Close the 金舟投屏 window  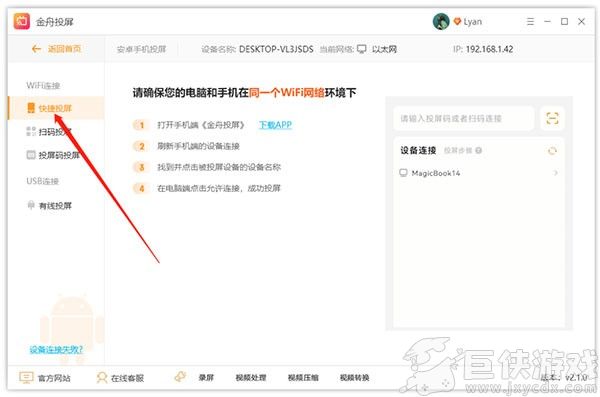click(581, 21)
